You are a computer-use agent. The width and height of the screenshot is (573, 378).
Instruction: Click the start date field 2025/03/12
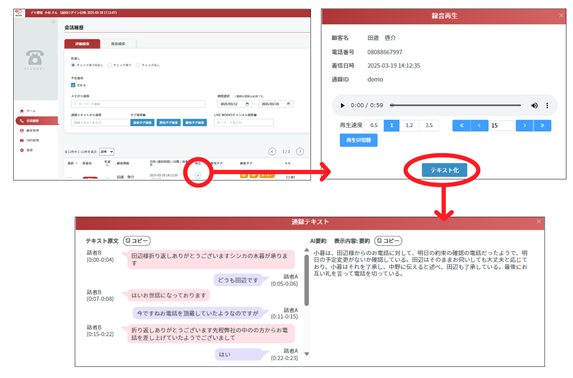(x=234, y=104)
